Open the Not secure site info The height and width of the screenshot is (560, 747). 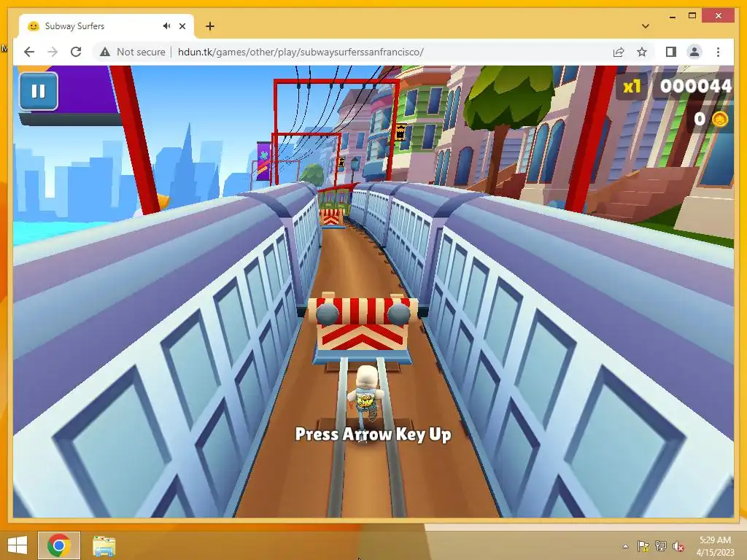click(133, 52)
